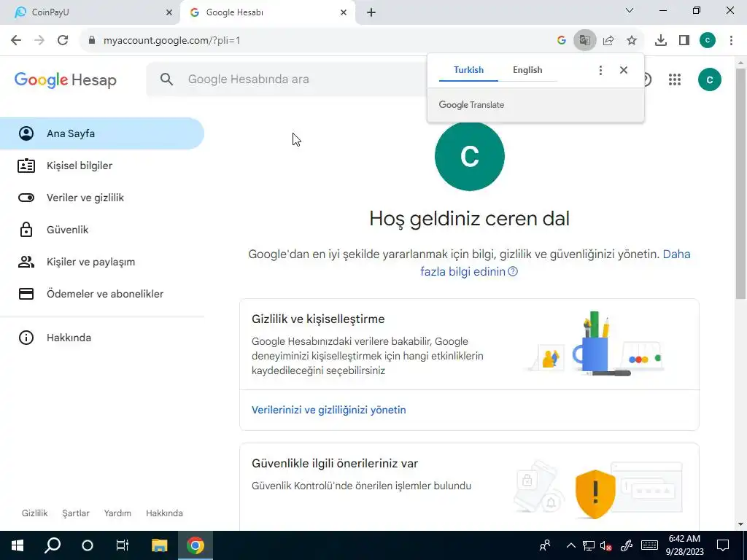The image size is (747, 560).
Task: Open a new browser tab
Action: pyautogui.click(x=371, y=12)
